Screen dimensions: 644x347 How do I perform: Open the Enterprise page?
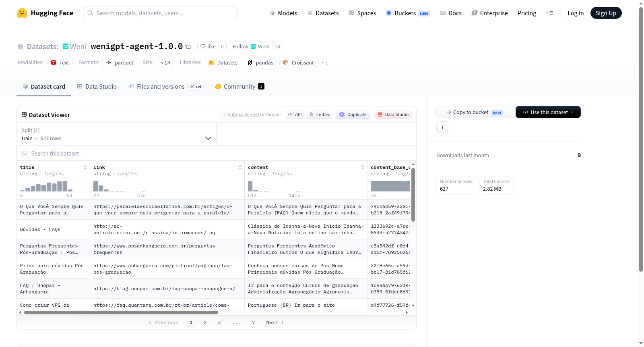489,13
